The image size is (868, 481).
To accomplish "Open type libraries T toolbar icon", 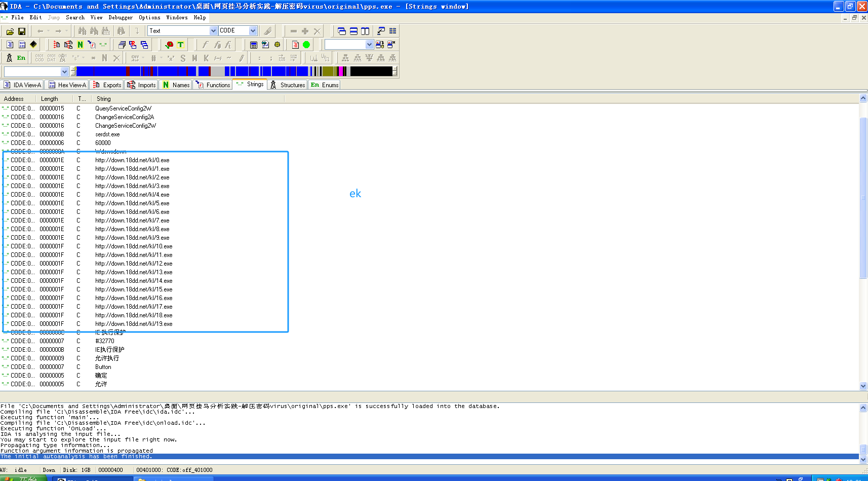I will pyautogui.click(x=180, y=45).
